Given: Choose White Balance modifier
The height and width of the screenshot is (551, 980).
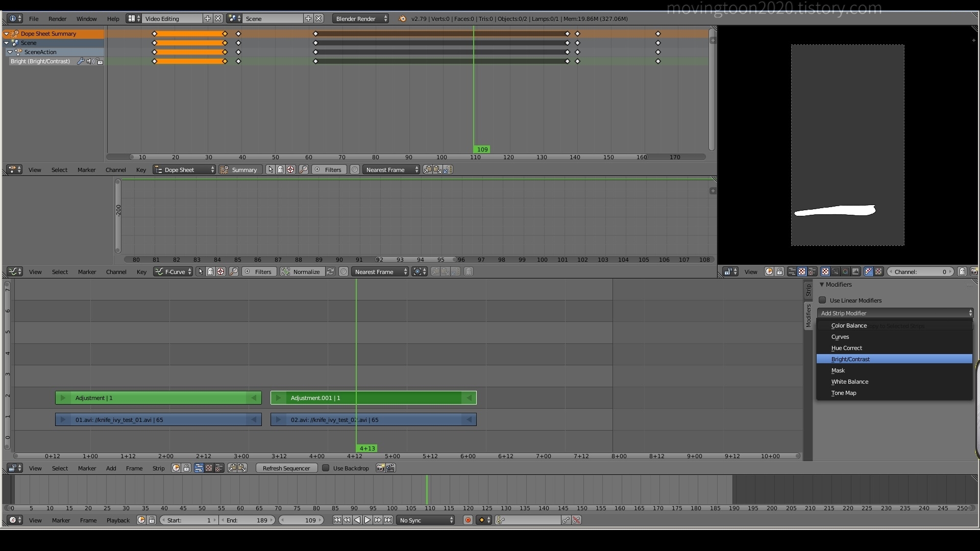Looking at the screenshot, I should tap(894, 382).
